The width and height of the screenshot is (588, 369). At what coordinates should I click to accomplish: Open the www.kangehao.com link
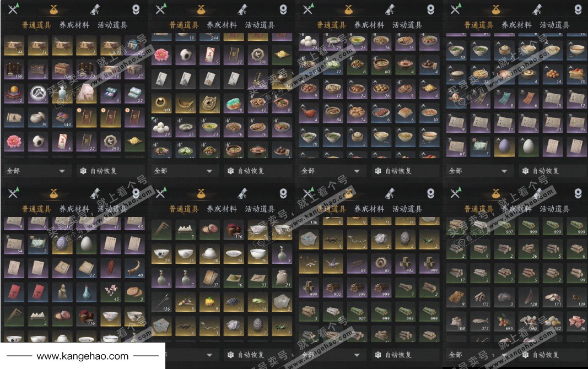83,356
